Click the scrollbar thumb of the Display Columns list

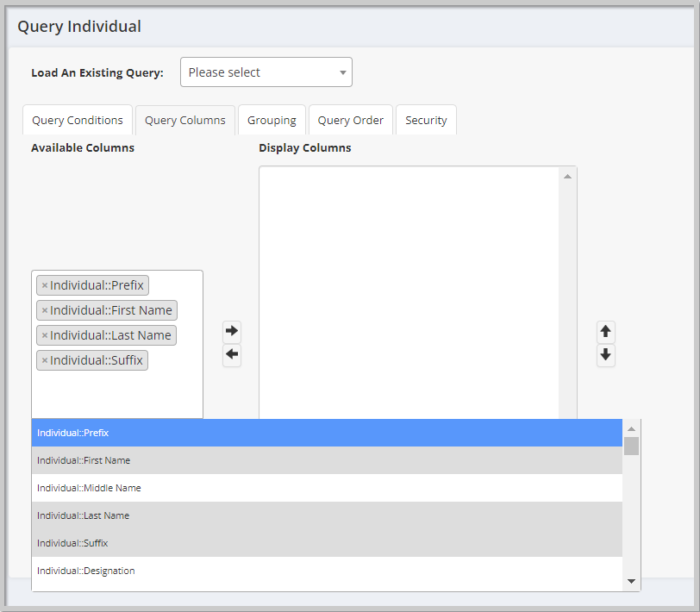pos(567,177)
